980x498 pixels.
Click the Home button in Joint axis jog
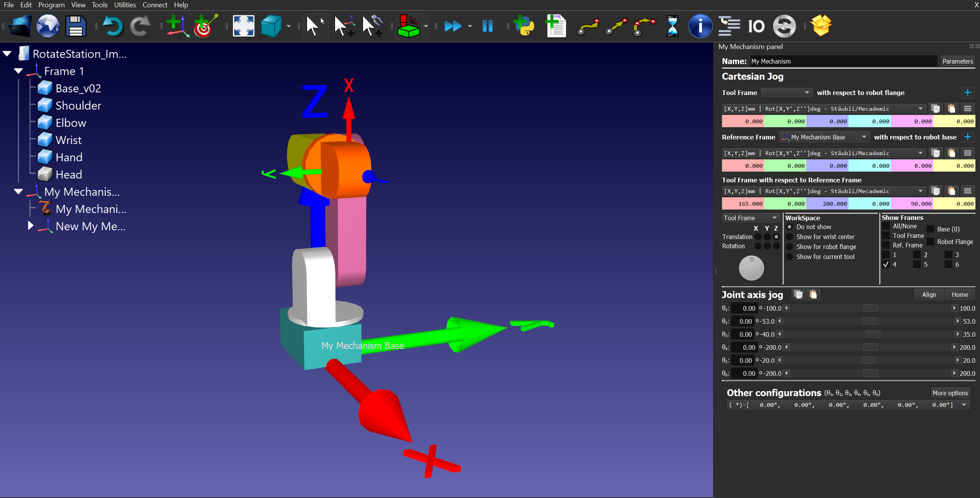point(959,295)
